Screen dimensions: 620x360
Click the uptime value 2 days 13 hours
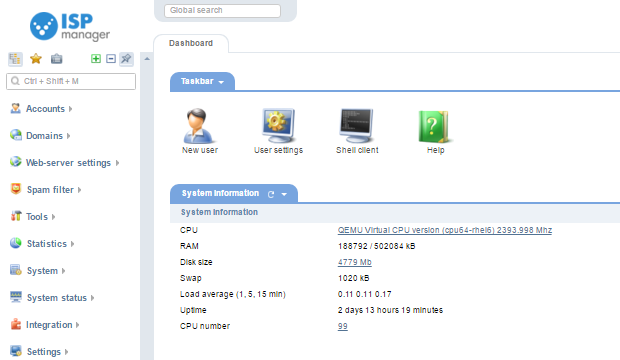tap(390, 310)
